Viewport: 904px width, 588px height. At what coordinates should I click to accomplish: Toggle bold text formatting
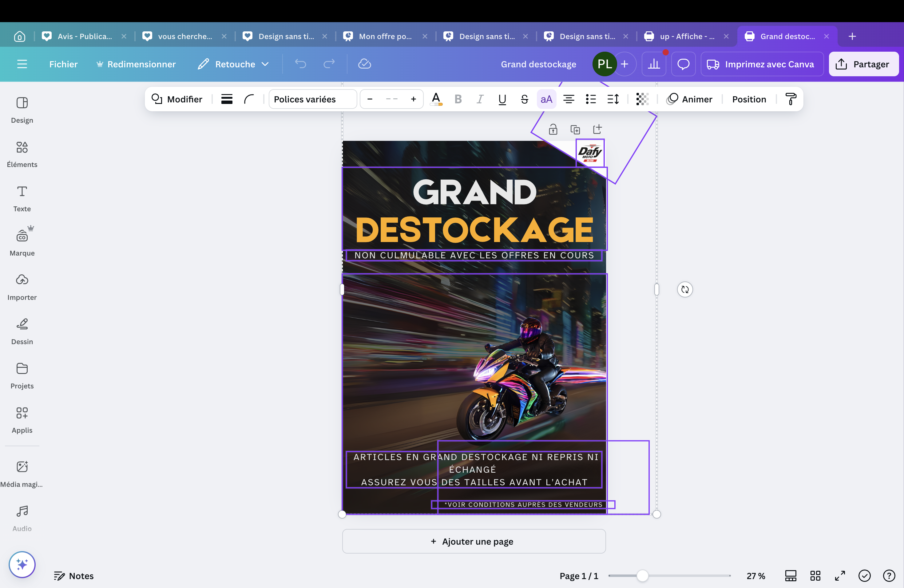click(458, 99)
